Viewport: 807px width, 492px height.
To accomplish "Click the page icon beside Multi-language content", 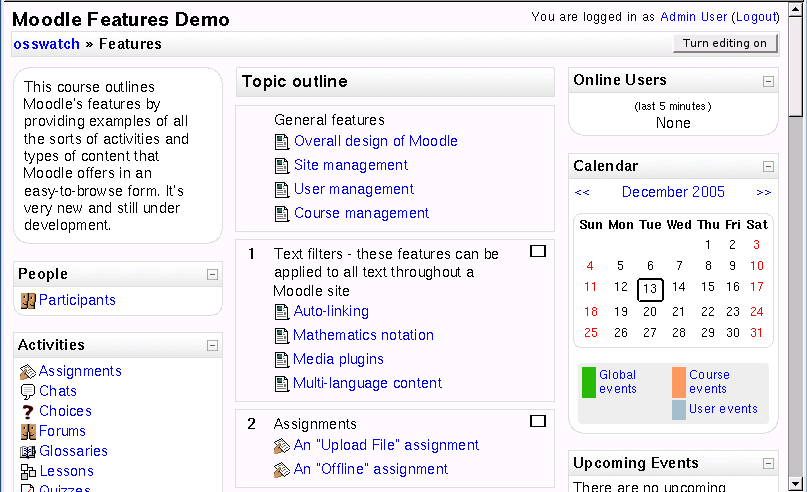I will pyautogui.click(x=282, y=384).
